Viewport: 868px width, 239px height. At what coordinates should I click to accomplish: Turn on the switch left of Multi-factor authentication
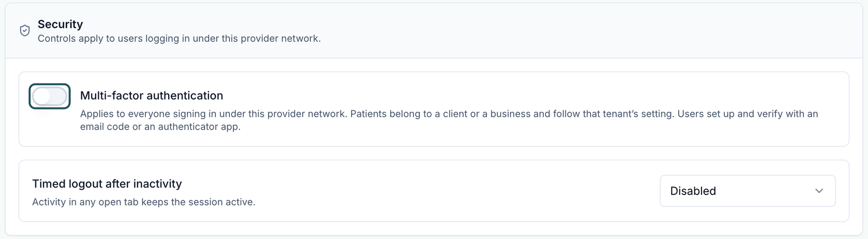click(x=49, y=97)
